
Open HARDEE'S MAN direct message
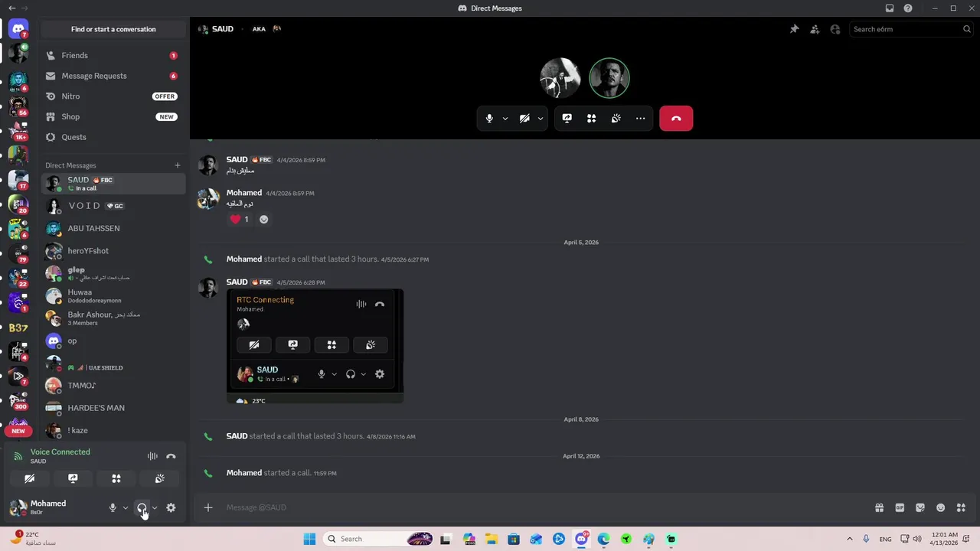(x=113, y=408)
